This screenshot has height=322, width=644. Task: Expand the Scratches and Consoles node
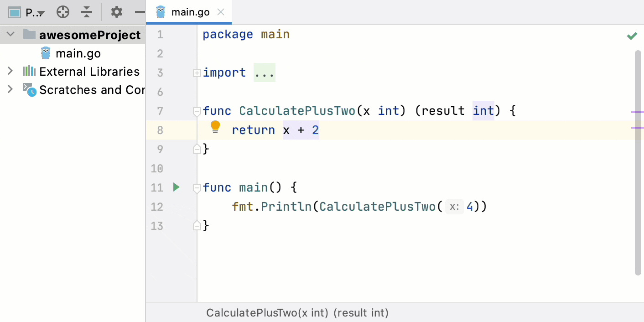pos(10,89)
